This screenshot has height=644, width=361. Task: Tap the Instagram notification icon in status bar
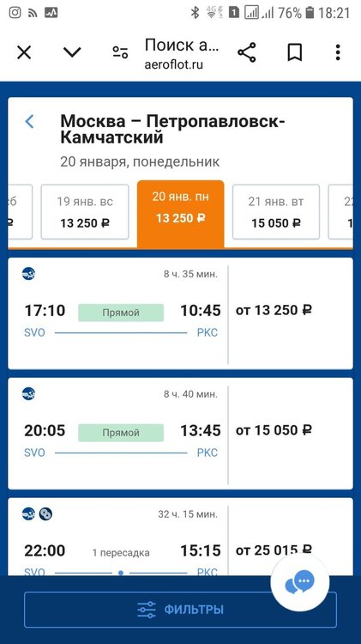(15, 13)
